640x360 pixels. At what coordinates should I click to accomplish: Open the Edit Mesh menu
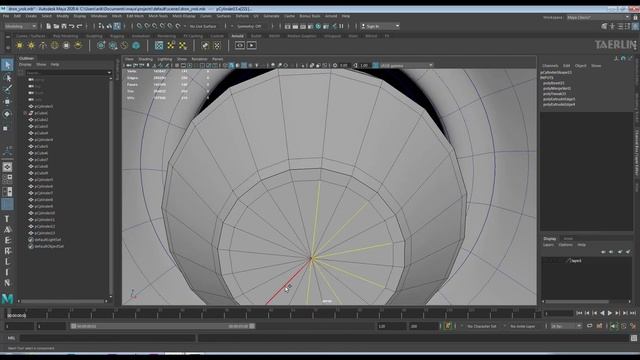(x=135, y=16)
